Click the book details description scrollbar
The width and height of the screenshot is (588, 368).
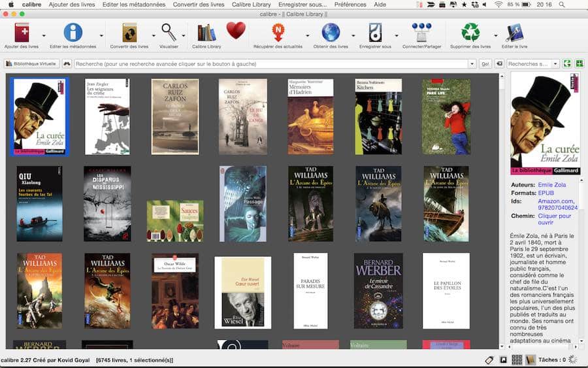coord(581,261)
